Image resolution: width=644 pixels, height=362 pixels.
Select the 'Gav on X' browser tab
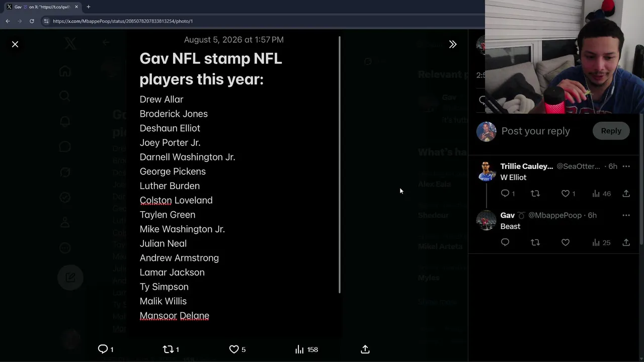42,7
